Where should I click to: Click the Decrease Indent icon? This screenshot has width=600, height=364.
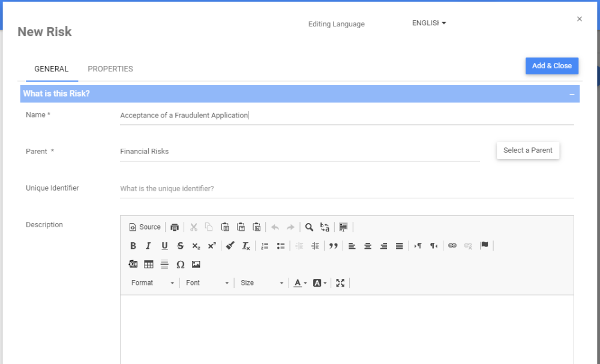point(299,246)
